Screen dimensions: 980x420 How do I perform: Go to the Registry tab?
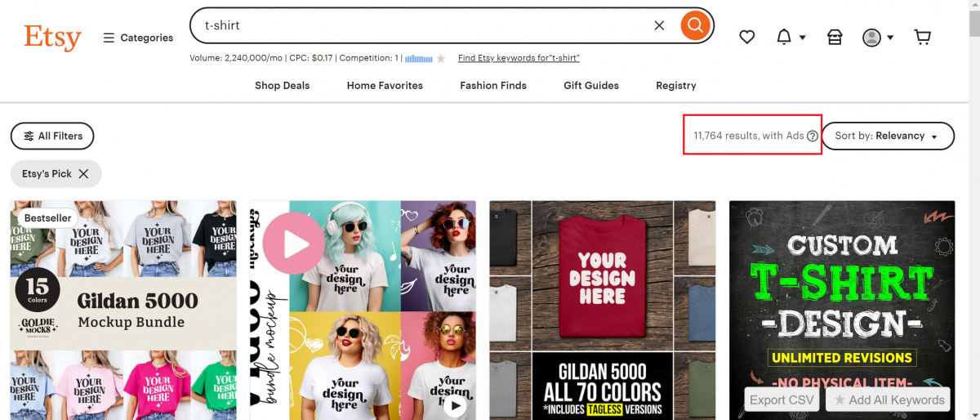[676, 85]
